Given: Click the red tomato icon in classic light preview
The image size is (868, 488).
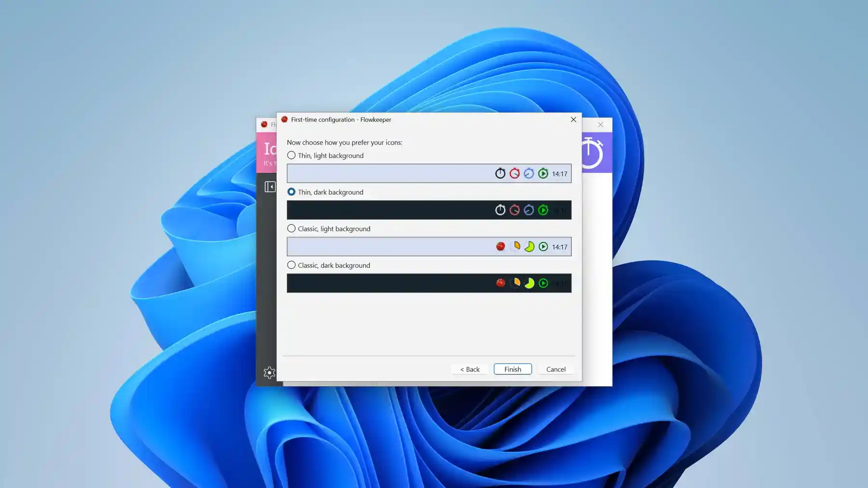Looking at the screenshot, I should point(500,247).
